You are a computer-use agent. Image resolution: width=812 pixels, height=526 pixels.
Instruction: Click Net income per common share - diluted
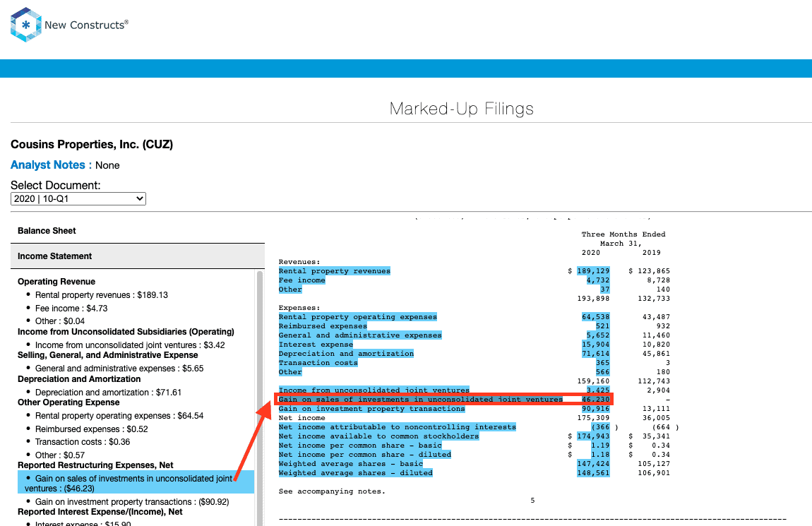[x=364, y=455]
